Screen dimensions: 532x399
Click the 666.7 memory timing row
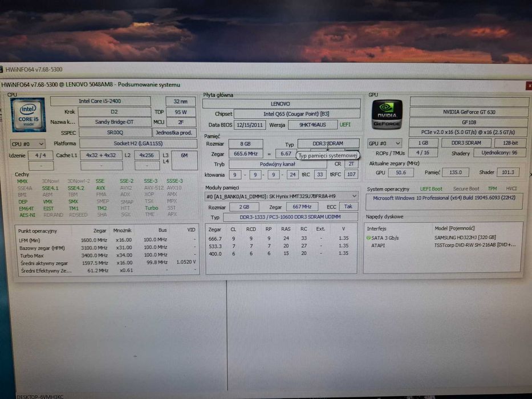pyautogui.click(x=281, y=238)
